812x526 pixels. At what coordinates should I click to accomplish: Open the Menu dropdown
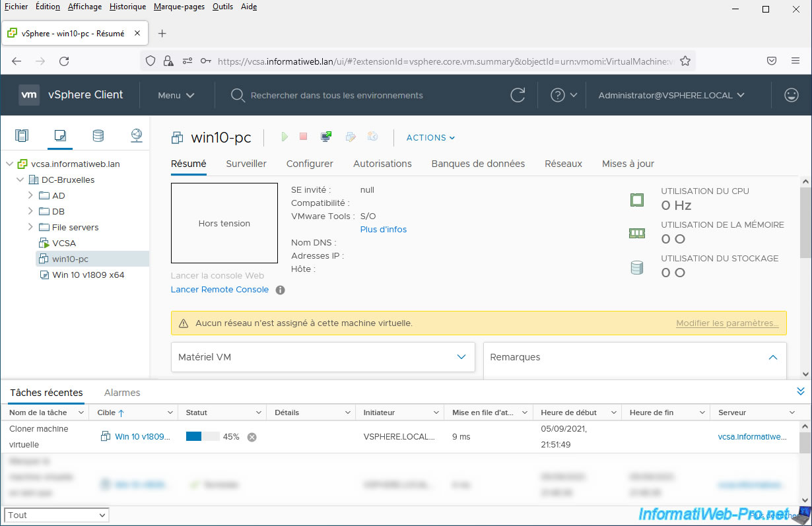click(x=176, y=95)
